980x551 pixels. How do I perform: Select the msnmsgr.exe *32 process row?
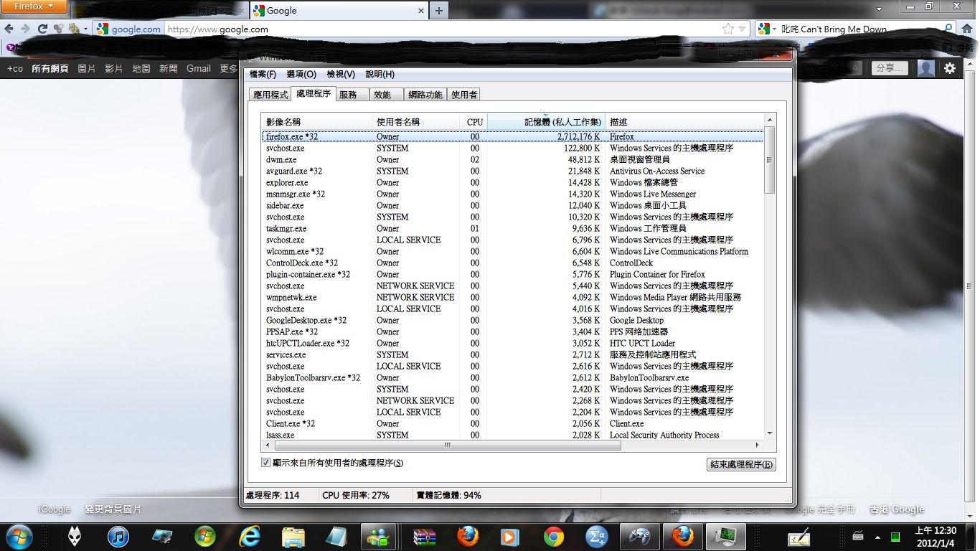[x=512, y=194]
